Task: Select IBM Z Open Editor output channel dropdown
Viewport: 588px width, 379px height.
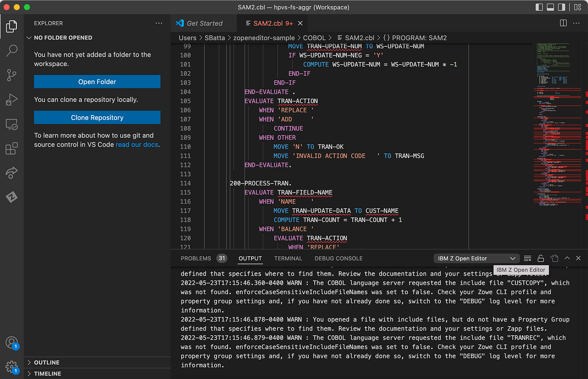Action: (476, 258)
